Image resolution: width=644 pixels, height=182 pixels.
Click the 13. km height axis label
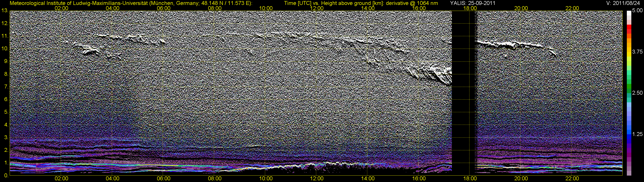click(5, 10)
